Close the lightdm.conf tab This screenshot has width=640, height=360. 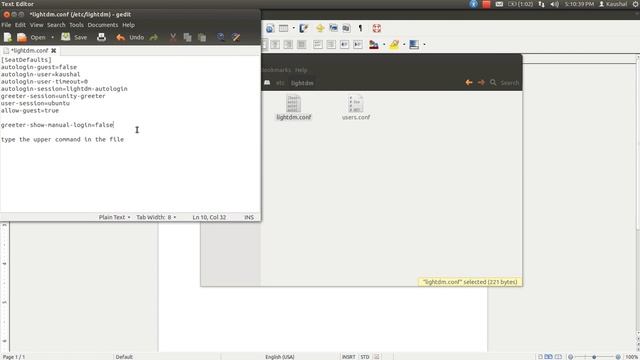click(53, 51)
